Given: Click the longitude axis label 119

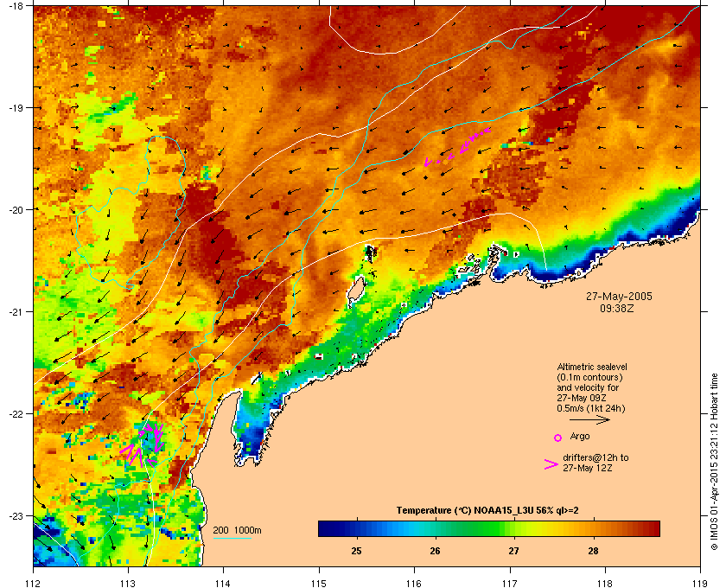Looking at the screenshot, I should pyautogui.click(x=700, y=584).
